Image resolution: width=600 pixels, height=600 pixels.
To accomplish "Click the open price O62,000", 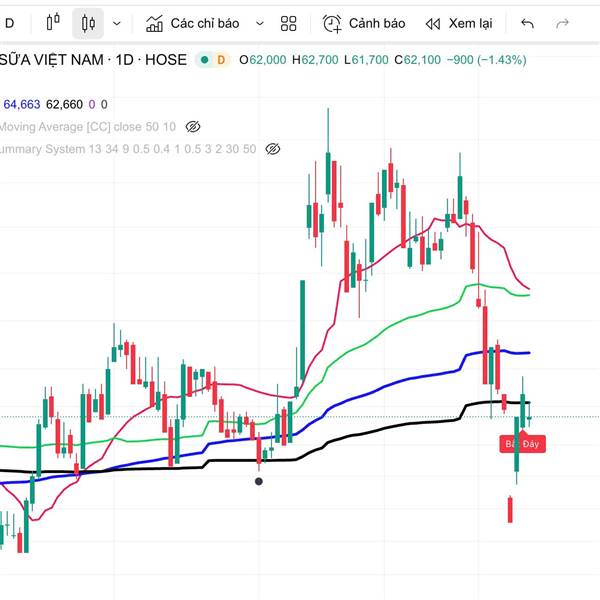I will pos(262,60).
